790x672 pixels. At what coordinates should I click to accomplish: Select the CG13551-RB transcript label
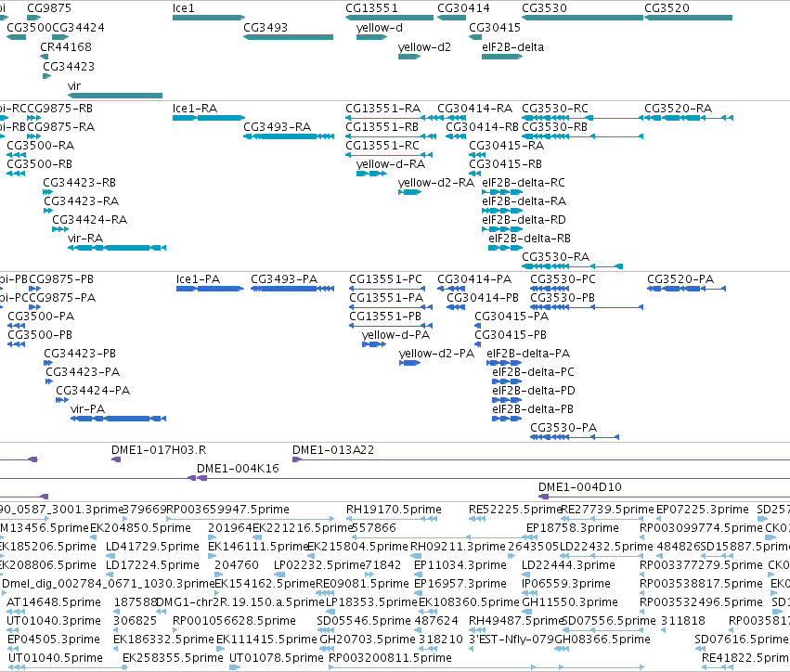382,126
